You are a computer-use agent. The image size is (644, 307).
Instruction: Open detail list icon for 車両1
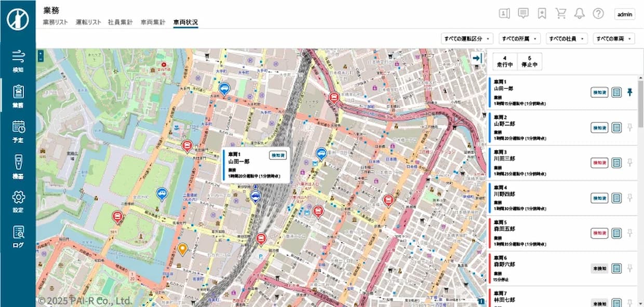616,92
